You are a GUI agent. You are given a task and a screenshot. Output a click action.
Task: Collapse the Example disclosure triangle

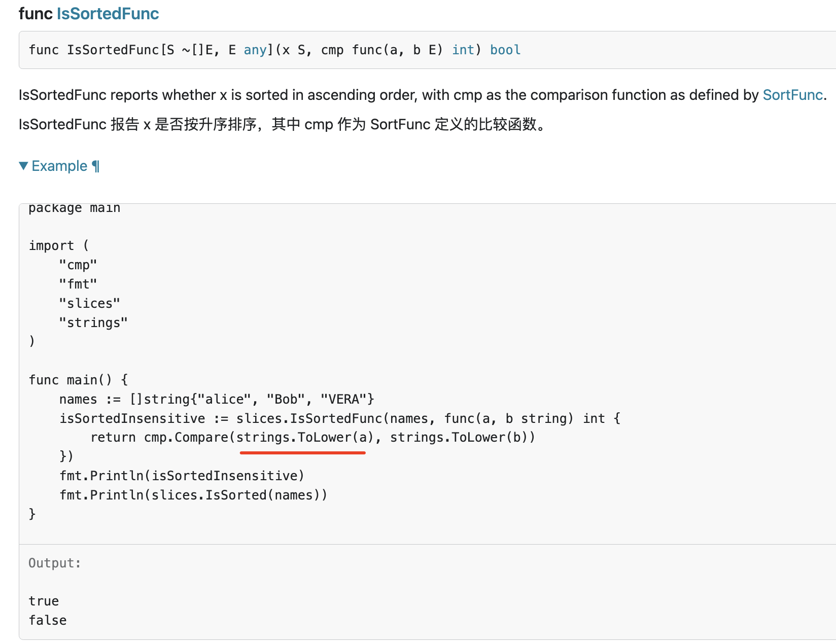(23, 166)
